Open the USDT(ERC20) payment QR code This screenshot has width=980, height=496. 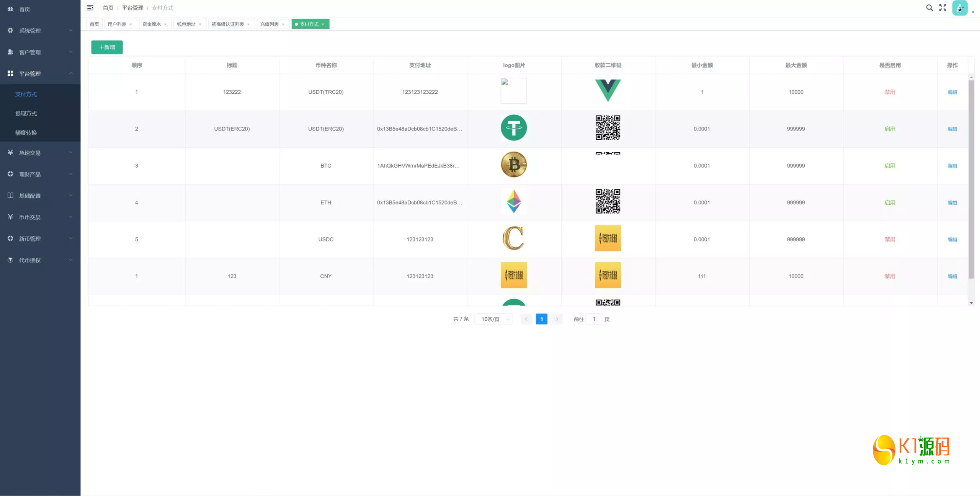point(608,128)
